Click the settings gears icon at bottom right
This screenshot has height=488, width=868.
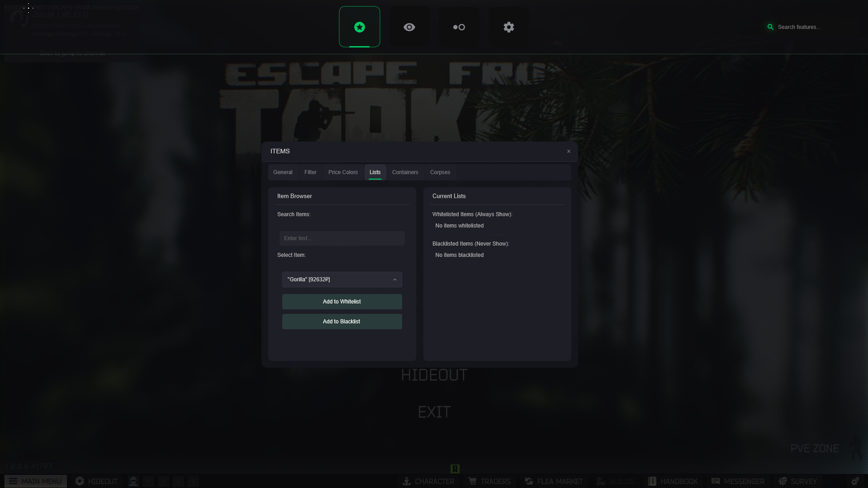(x=855, y=481)
